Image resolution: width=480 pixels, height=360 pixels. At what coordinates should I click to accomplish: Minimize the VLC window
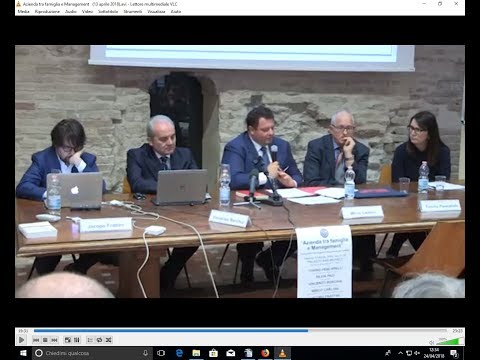coord(424,4)
